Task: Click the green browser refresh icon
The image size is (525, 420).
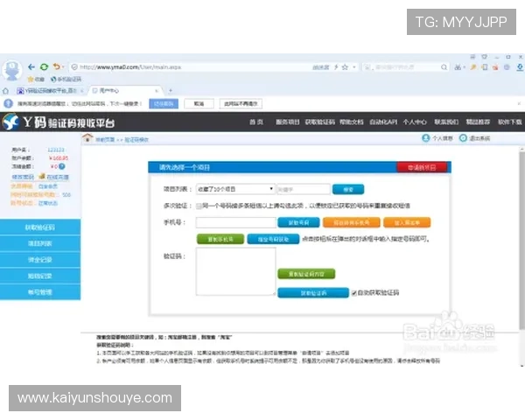Action: tap(44, 66)
